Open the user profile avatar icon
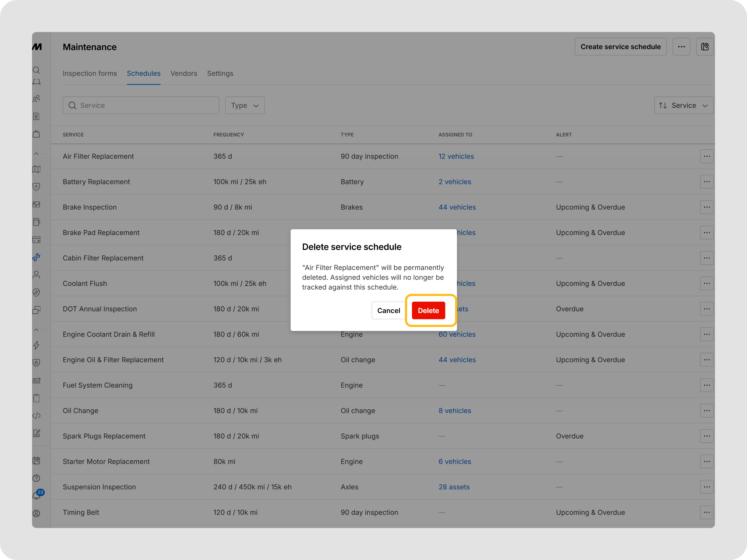 tap(37, 513)
